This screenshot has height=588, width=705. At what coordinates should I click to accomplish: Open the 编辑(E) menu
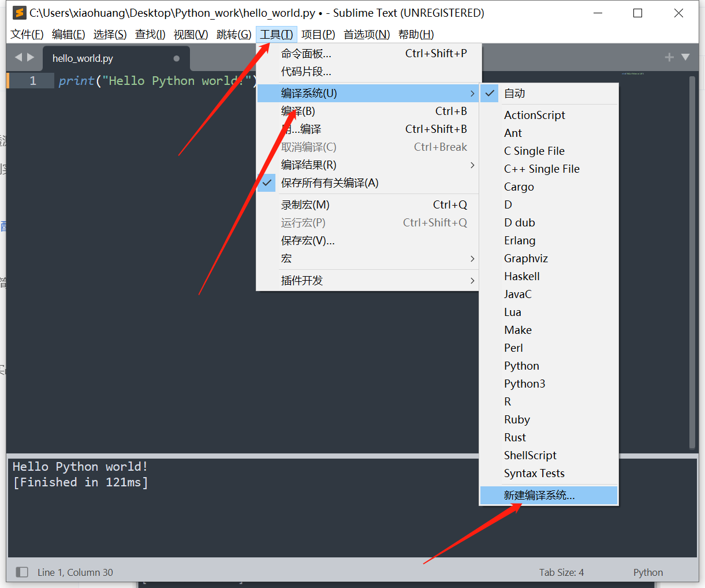click(68, 35)
